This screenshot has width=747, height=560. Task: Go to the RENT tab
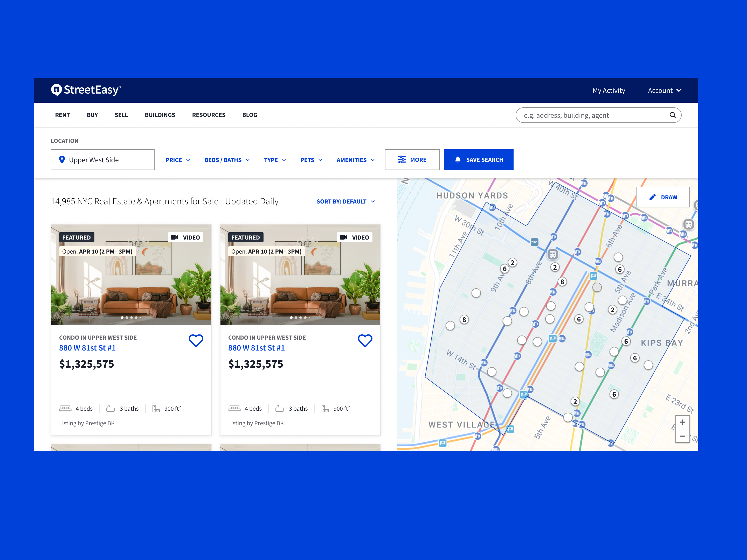(x=63, y=115)
